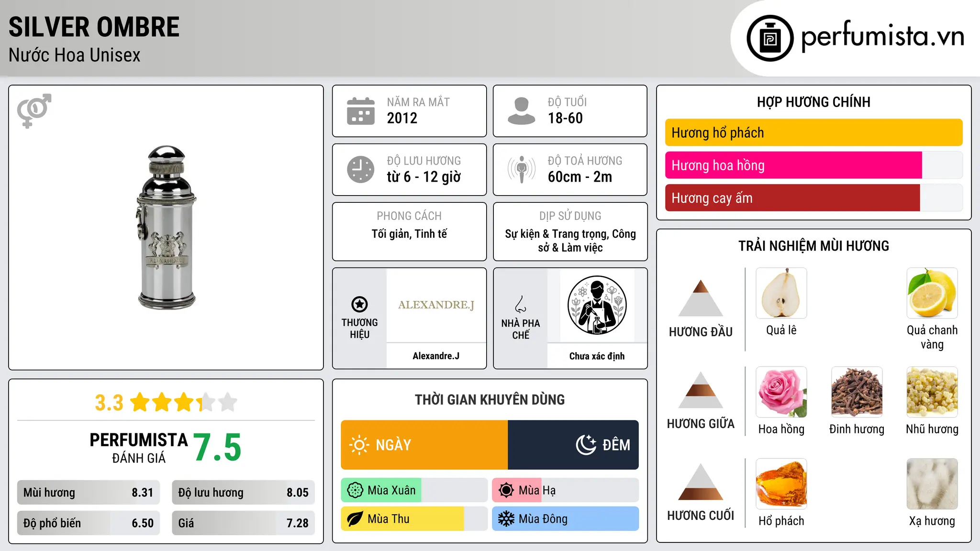Click the Hương giữa pyramid icon
Image resolution: width=980 pixels, height=551 pixels.
701,390
